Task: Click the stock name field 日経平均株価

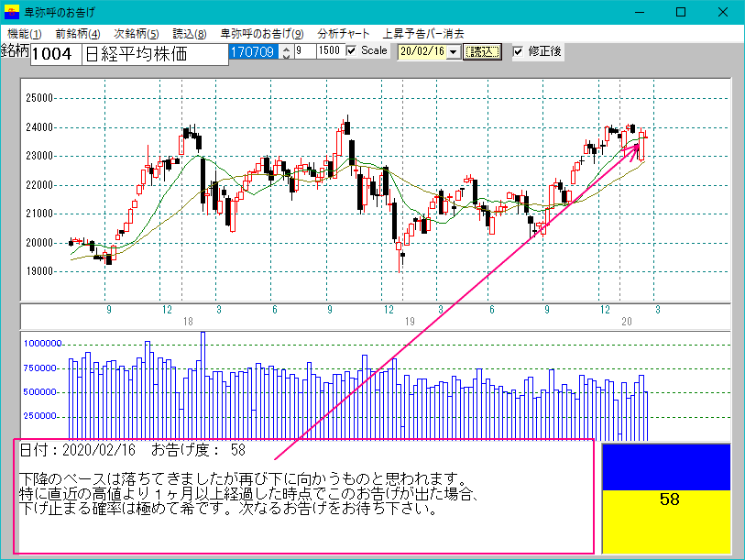Action: click(155, 54)
